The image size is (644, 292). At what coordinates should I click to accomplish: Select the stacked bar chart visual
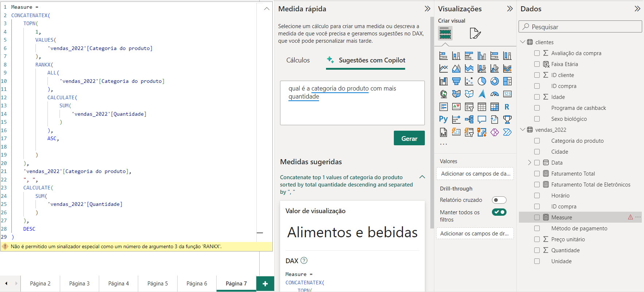pos(443,56)
